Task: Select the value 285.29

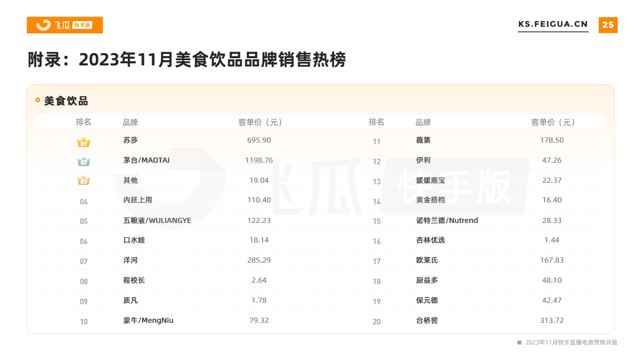Action: pyautogui.click(x=259, y=260)
